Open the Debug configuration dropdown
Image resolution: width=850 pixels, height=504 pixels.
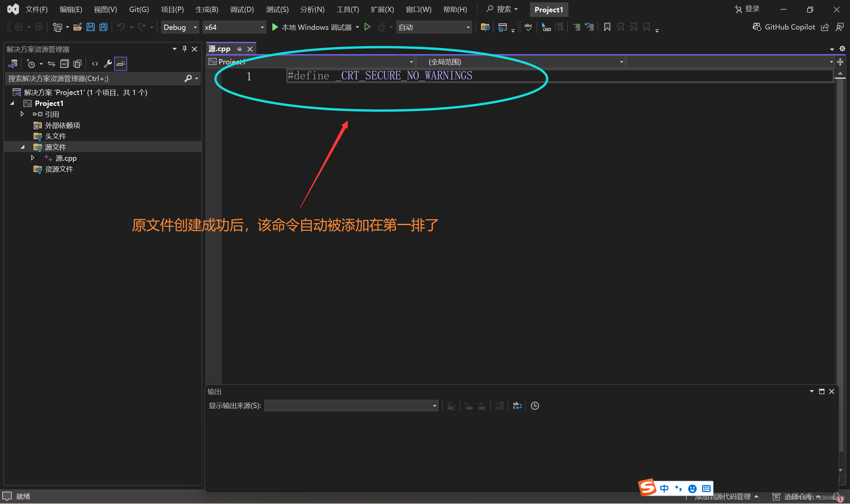(x=180, y=27)
